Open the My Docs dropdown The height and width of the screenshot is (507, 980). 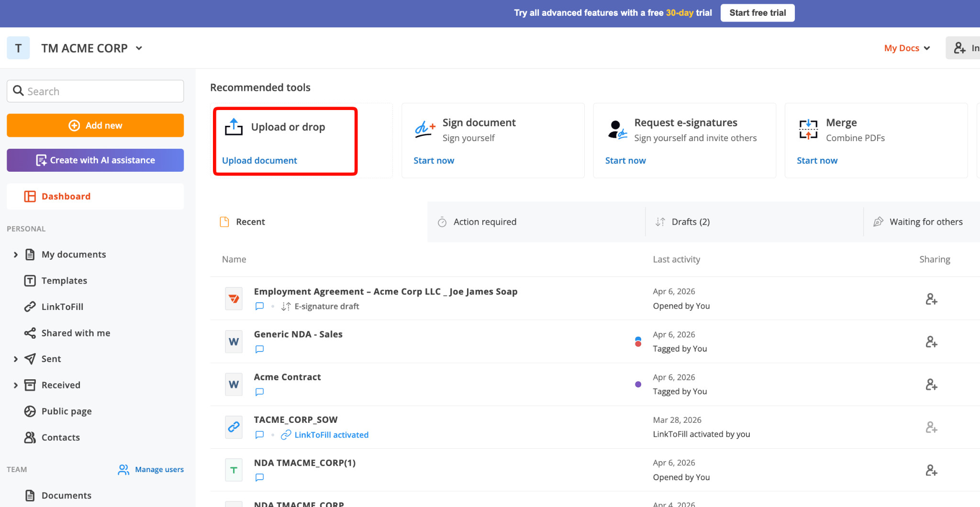pos(907,48)
